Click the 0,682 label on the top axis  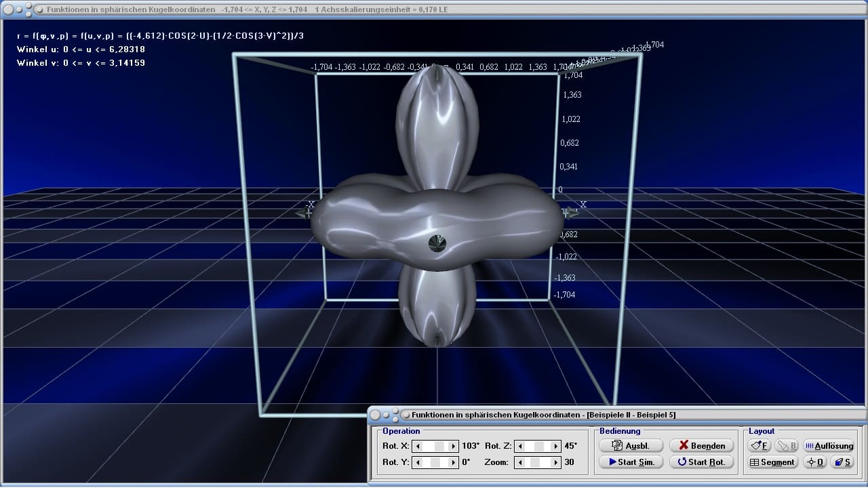click(x=488, y=67)
